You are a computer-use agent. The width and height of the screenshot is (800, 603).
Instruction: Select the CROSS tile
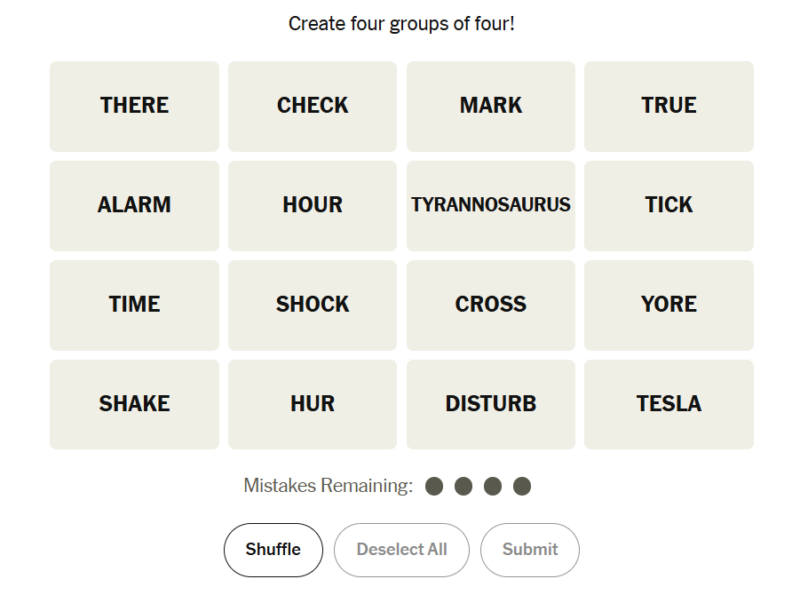490,305
